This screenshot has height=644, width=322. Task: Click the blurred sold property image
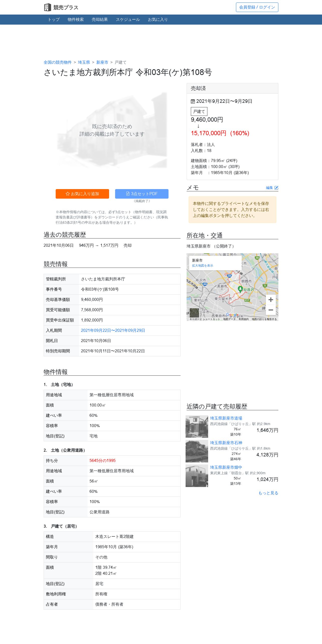pos(112,130)
